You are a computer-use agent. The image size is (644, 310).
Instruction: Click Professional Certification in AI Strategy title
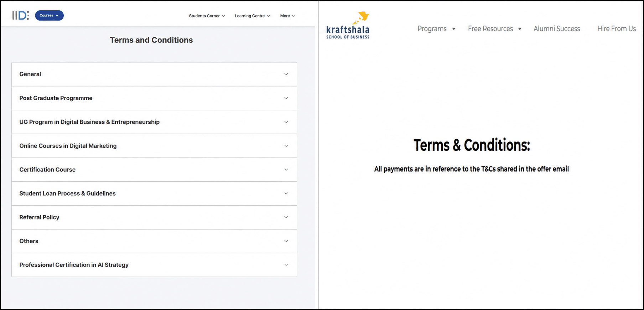(x=74, y=265)
